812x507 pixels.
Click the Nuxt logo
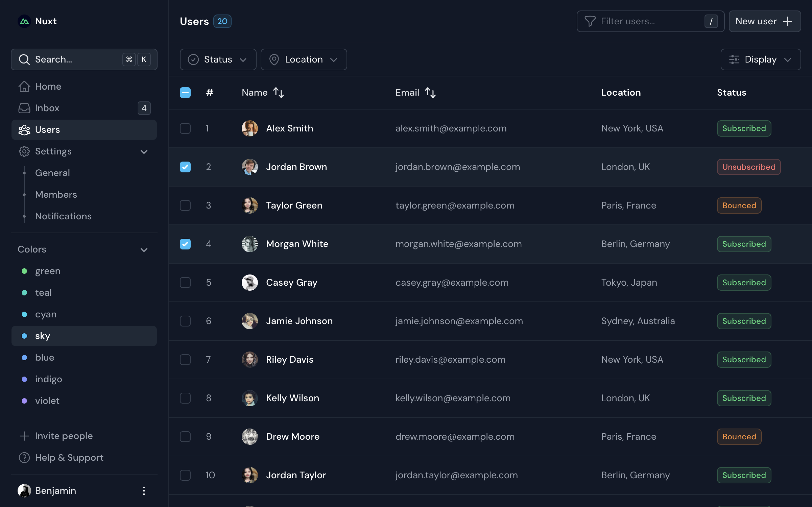click(24, 21)
